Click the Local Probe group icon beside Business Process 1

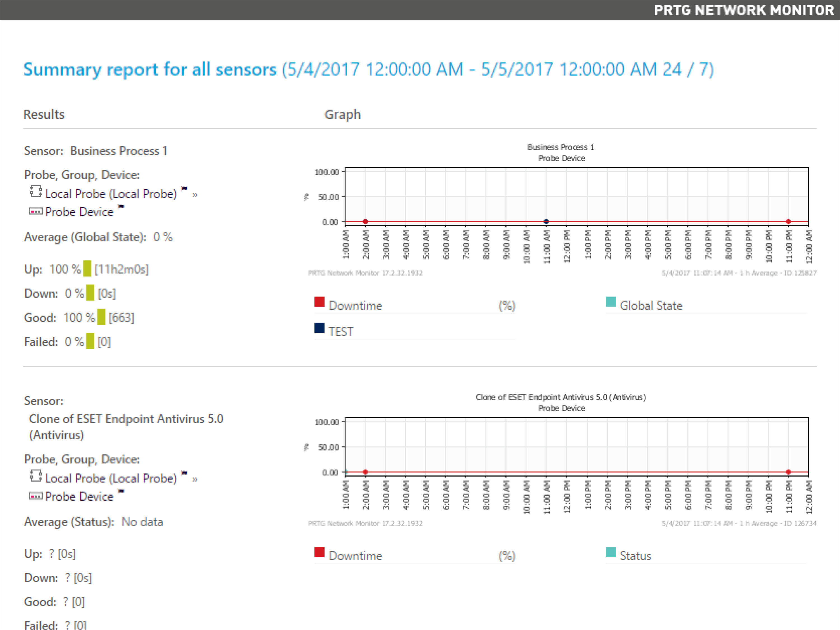36,192
